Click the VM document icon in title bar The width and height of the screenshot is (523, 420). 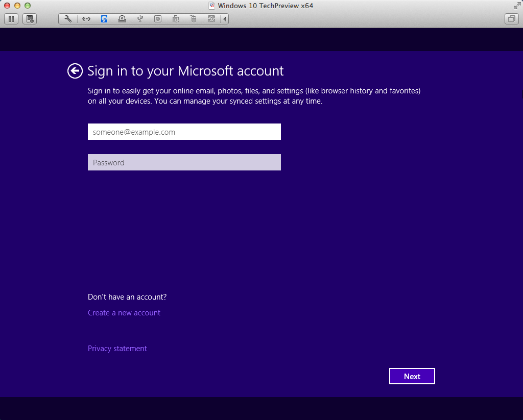click(211, 6)
